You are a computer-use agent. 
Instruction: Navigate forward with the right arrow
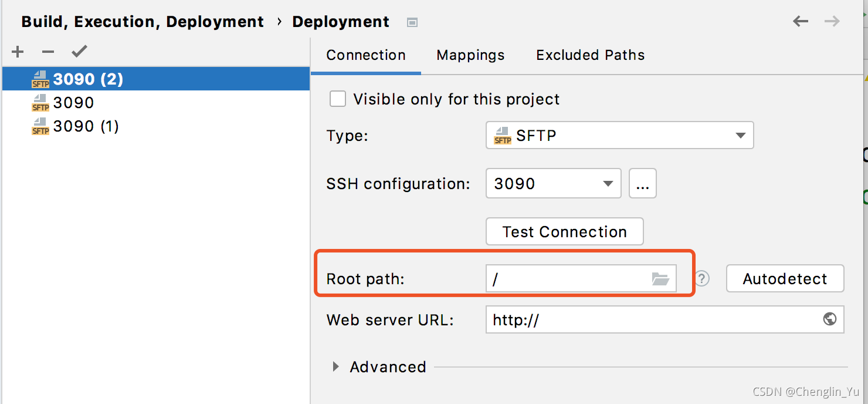832,22
